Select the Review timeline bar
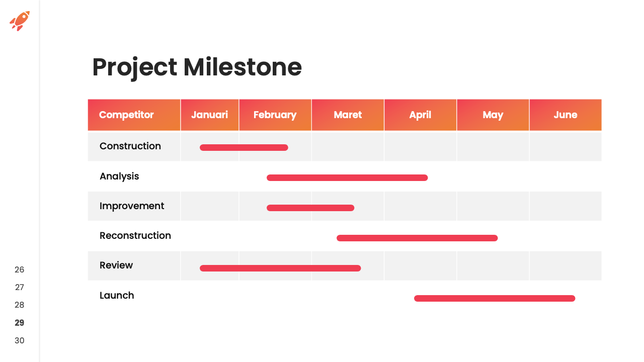 click(280, 268)
